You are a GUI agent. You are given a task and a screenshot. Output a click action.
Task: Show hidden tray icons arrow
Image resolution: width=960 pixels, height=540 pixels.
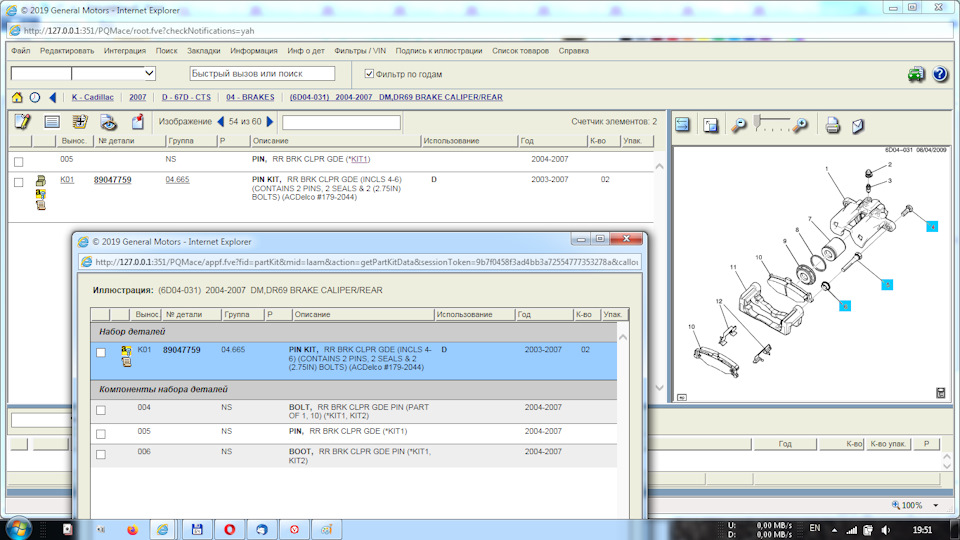coord(834,530)
